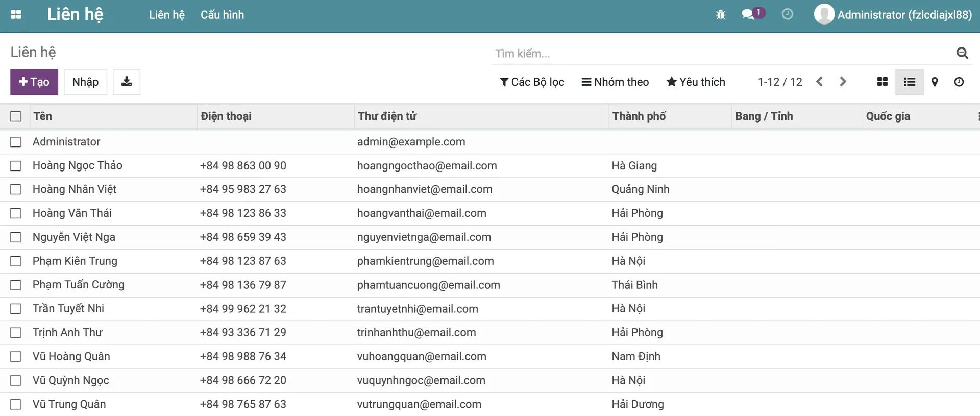The width and height of the screenshot is (980, 416).
Task: Click the Liên hệ app title
Action: [x=75, y=14]
